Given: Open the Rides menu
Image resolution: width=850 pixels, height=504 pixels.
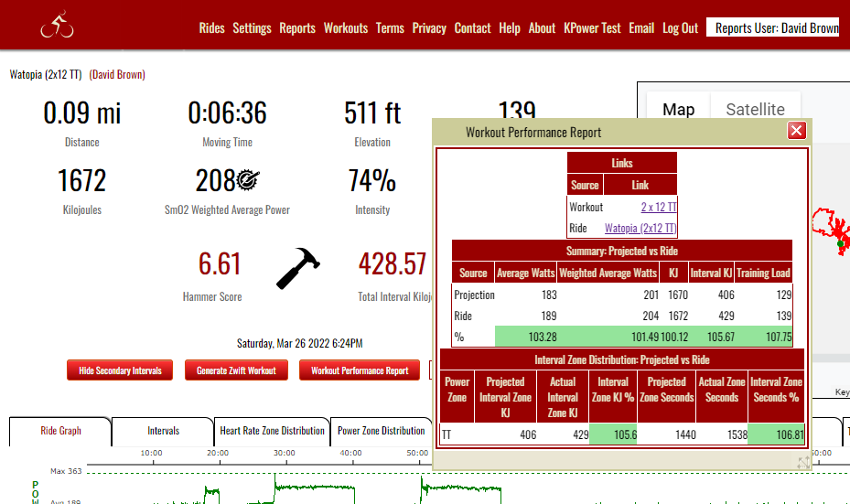Looking at the screenshot, I should [211, 28].
